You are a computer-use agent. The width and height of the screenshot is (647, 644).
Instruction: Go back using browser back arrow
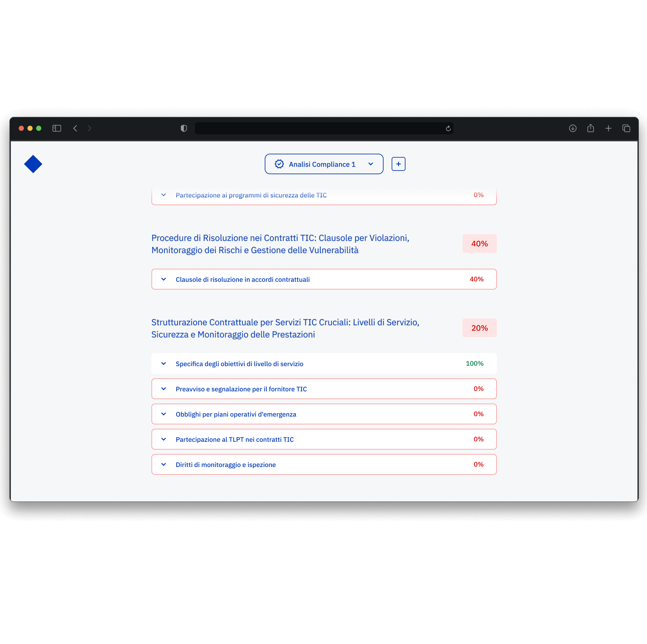point(75,128)
